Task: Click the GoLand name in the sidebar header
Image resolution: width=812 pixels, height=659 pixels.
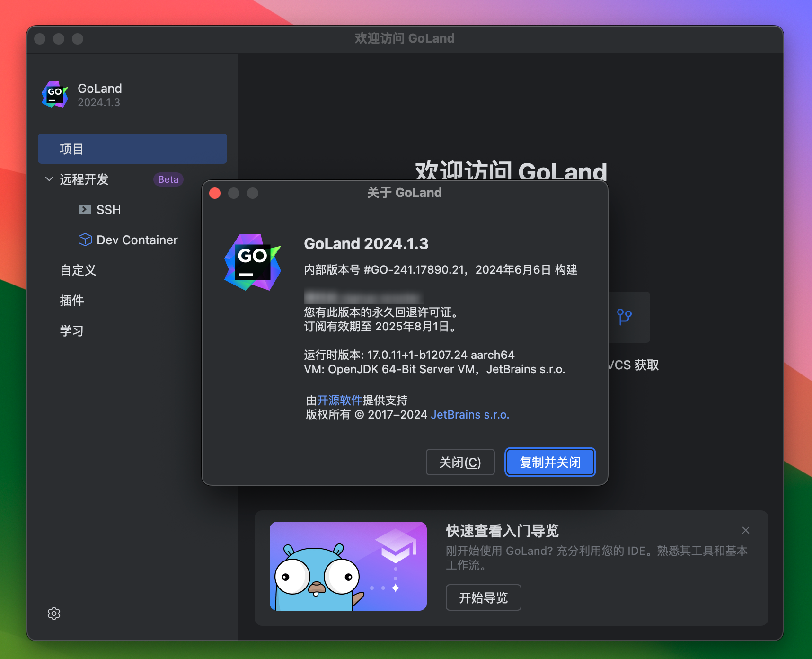Action: point(100,89)
